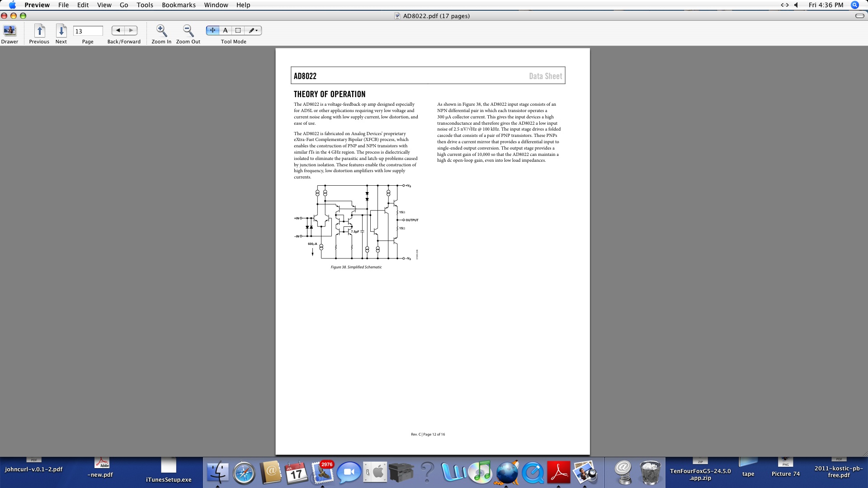Select TenFourFoxG5-24.5.0.app.zip desktop file
The image size is (868, 488).
[x=700, y=470]
